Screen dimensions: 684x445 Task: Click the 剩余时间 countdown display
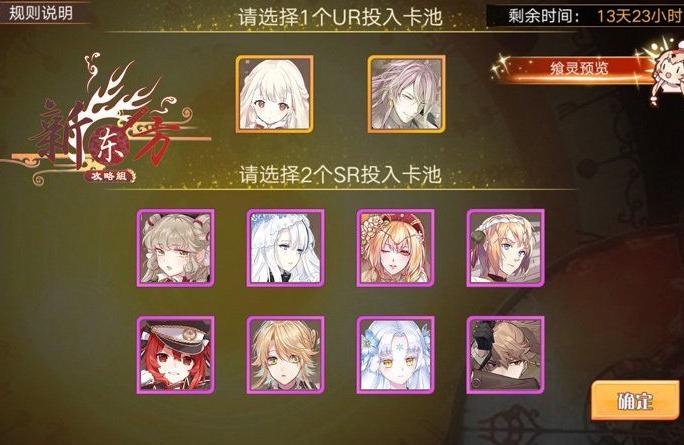click(x=585, y=17)
